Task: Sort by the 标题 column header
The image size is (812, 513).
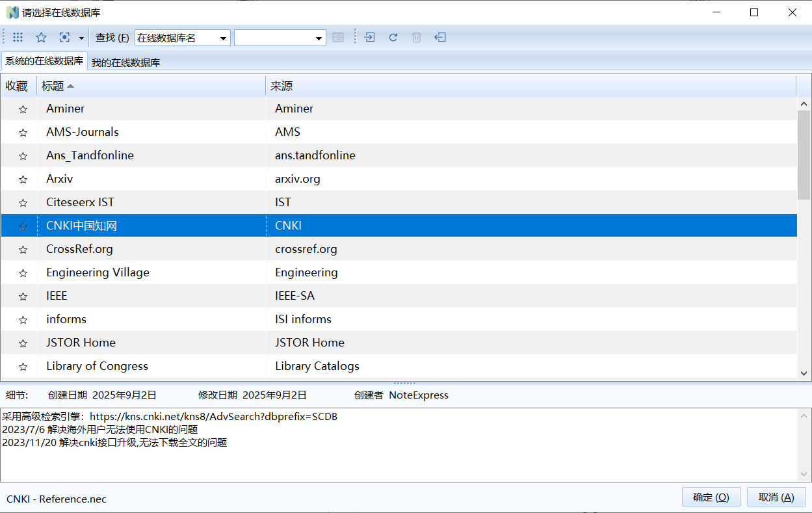Action: click(151, 86)
